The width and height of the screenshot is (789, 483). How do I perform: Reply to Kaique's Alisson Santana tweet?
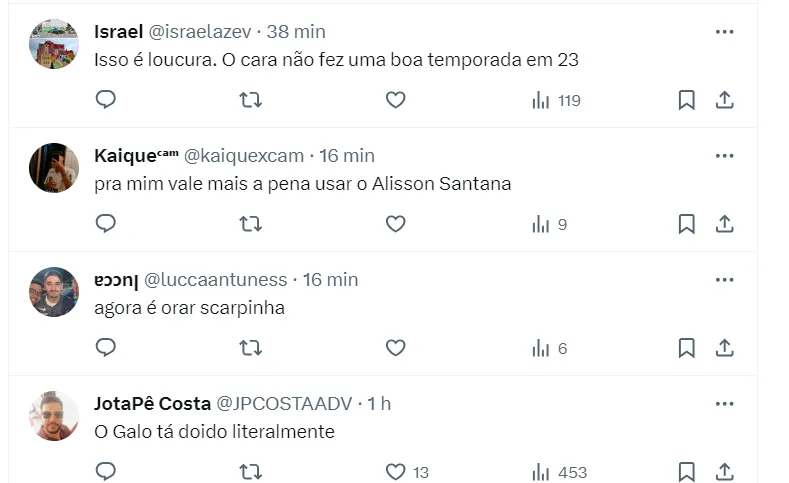(x=106, y=224)
